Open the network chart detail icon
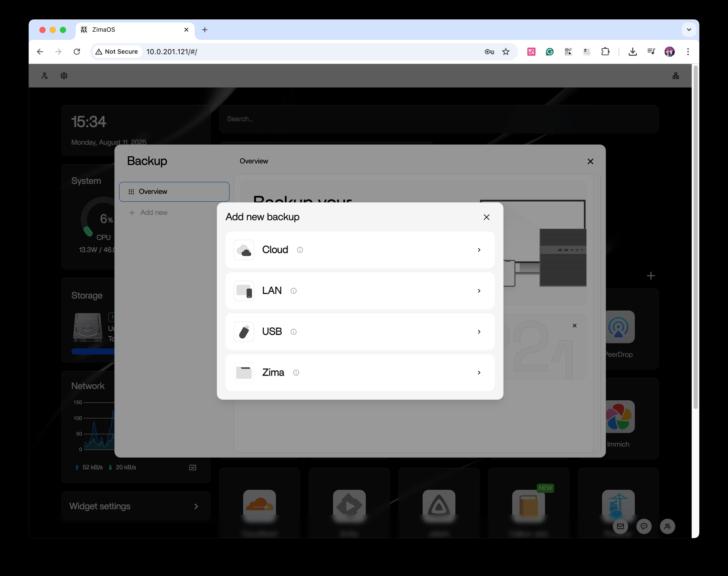The width and height of the screenshot is (728, 576). tap(193, 467)
